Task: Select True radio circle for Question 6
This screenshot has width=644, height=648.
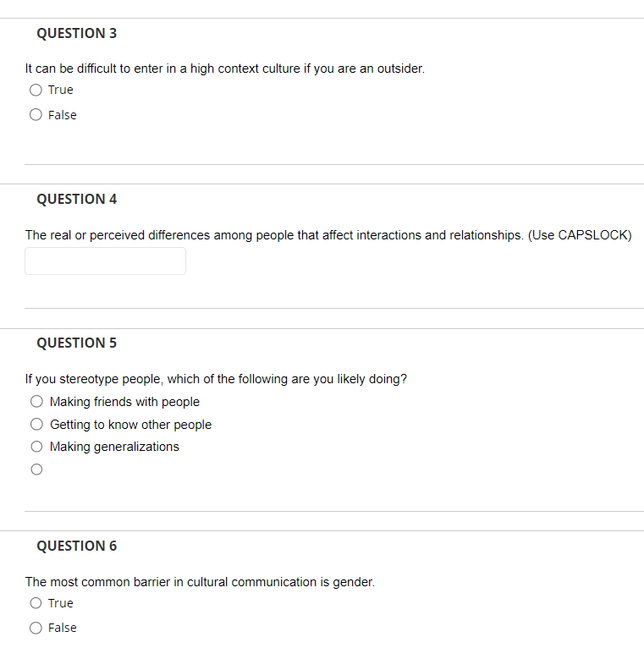Action: pos(36,603)
